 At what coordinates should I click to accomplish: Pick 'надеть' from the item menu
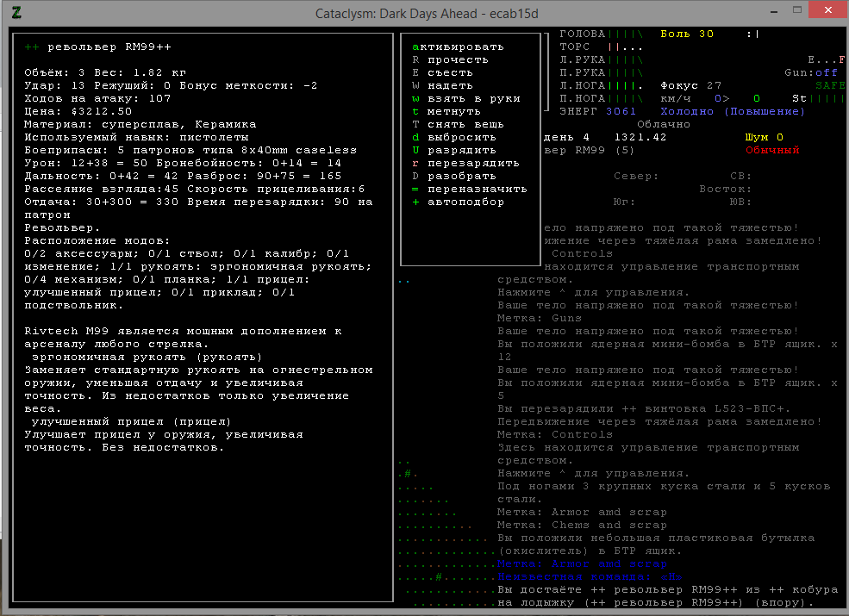442,86
